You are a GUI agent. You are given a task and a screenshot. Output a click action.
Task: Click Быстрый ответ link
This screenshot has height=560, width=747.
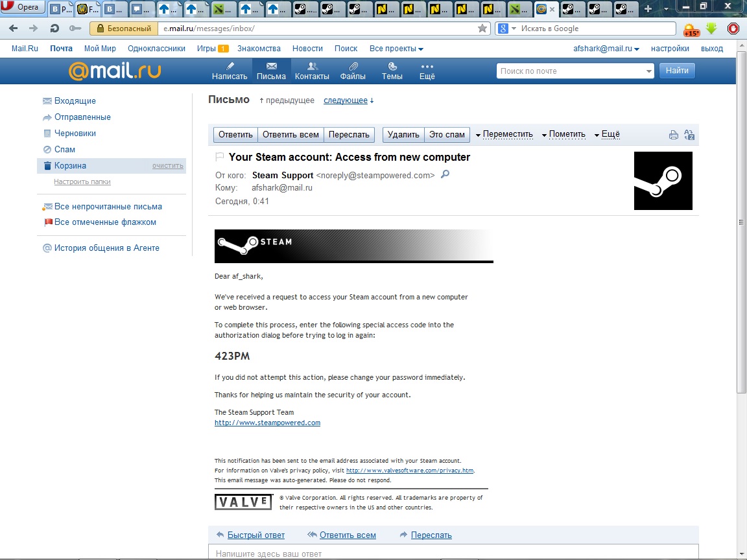coord(256,535)
